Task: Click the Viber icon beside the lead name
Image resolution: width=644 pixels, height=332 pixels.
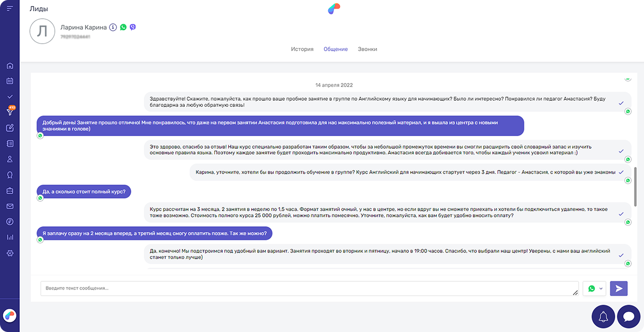Action: pos(133,27)
